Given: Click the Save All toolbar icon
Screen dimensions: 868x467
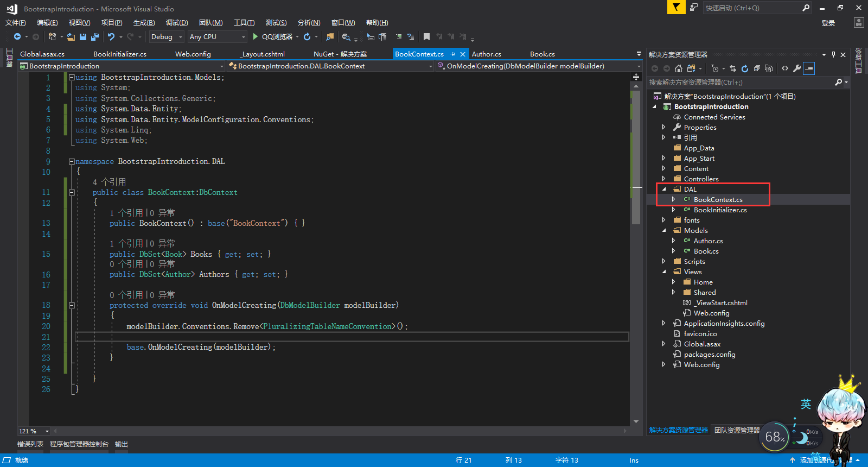Looking at the screenshot, I should 95,37.
